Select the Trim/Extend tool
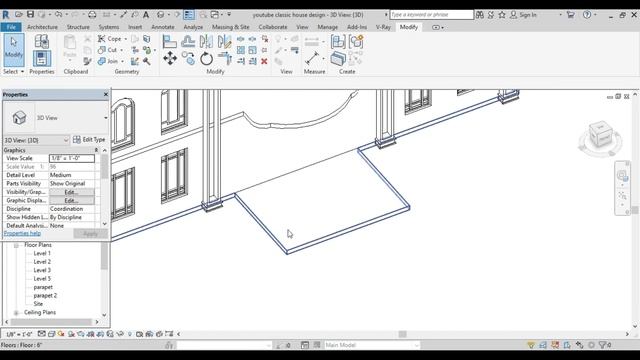 (224, 59)
